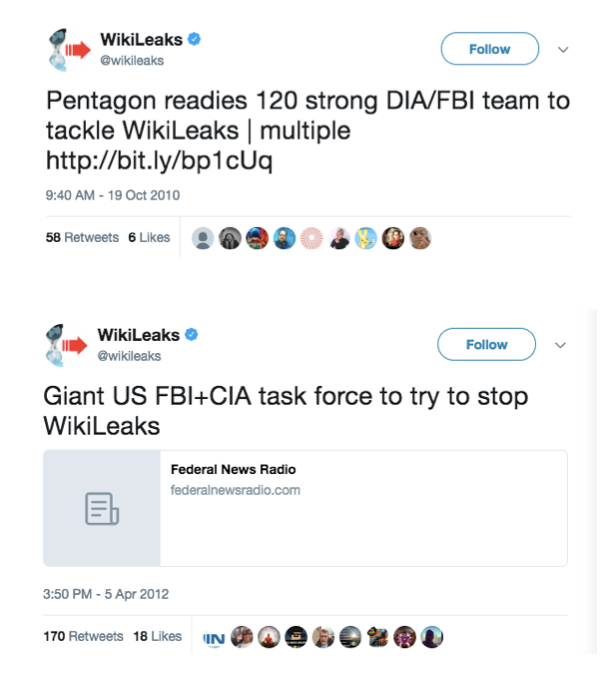View the 6 Likes list
610x673 pixels.
(x=149, y=237)
